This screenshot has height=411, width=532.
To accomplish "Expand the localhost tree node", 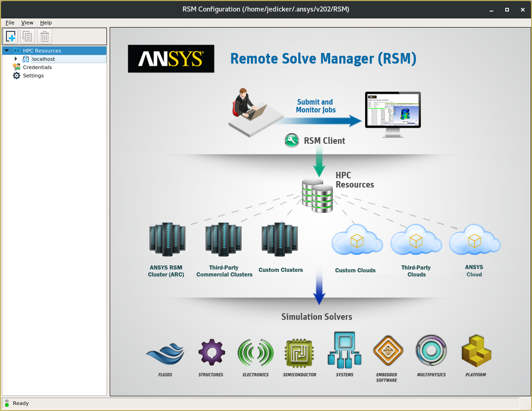I will coord(16,59).
